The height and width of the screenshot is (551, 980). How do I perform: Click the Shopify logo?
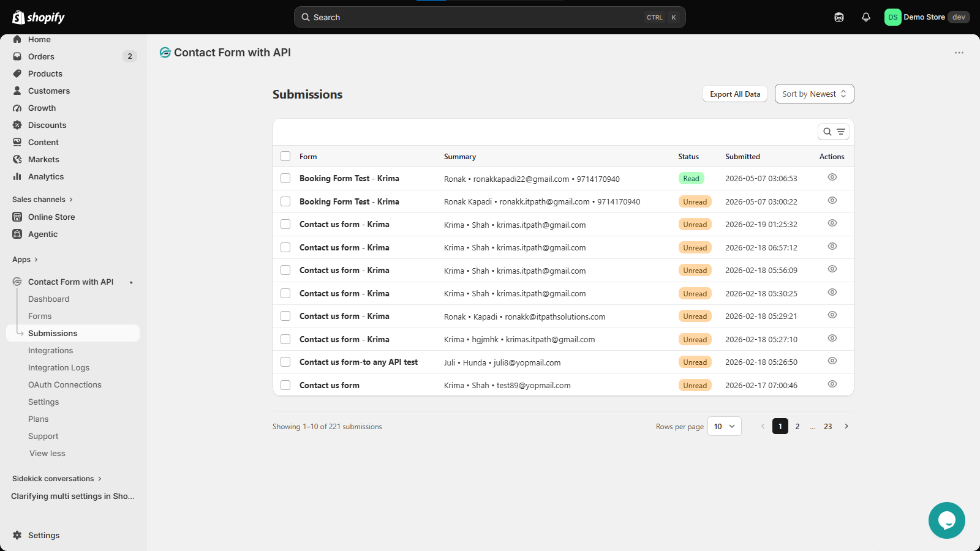[x=39, y=17]
